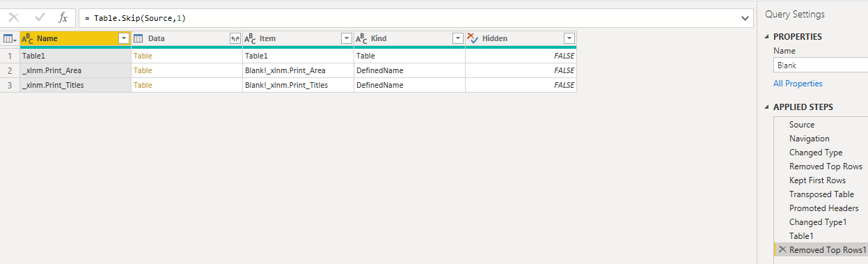Click the Item column text type icon

point(251,39)
